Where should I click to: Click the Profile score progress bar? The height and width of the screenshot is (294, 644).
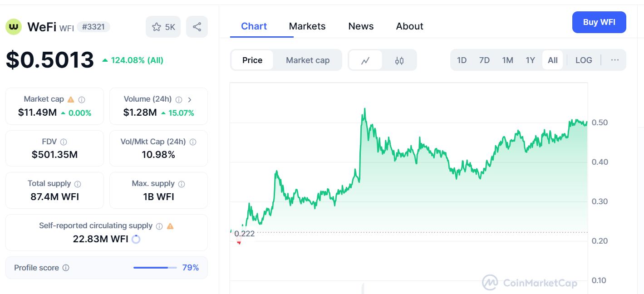pyautogui.click(x=155, y=268)
